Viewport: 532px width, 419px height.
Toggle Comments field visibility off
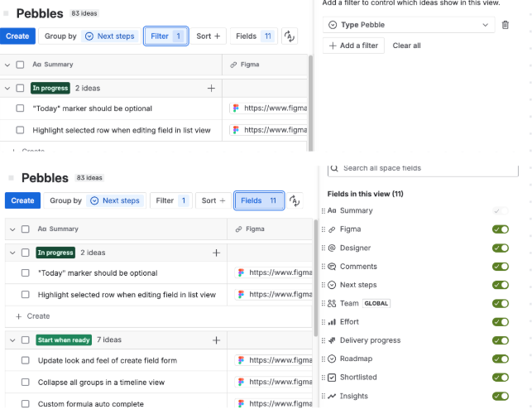pos(501,267)
